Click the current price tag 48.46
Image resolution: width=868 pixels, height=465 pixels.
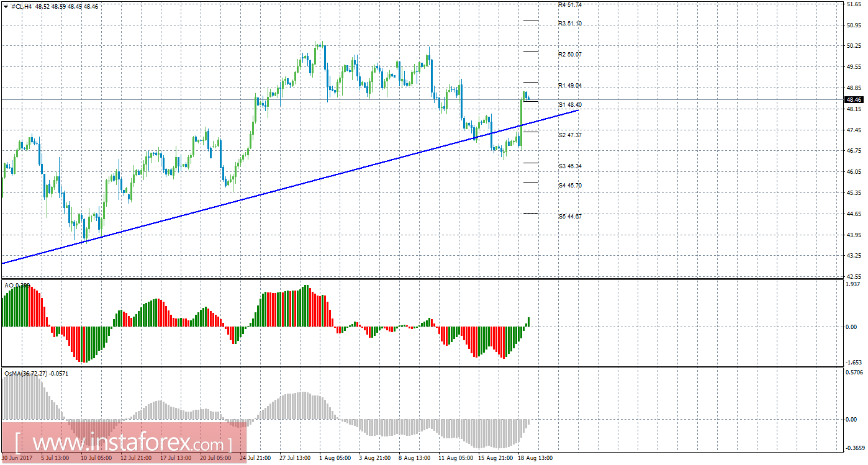click(854, 99)
